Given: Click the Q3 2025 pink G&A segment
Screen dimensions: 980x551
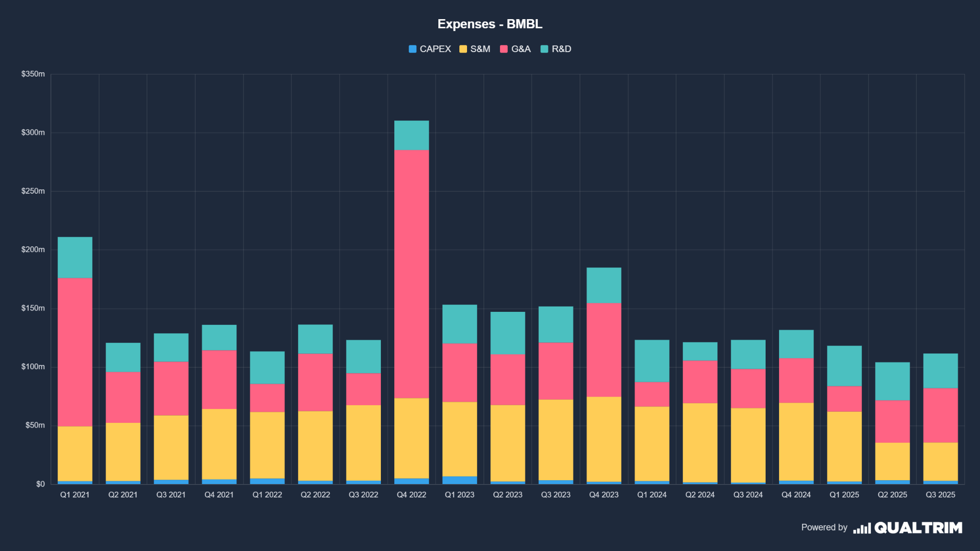Looking at the screenshot, I should pos(940,415).
